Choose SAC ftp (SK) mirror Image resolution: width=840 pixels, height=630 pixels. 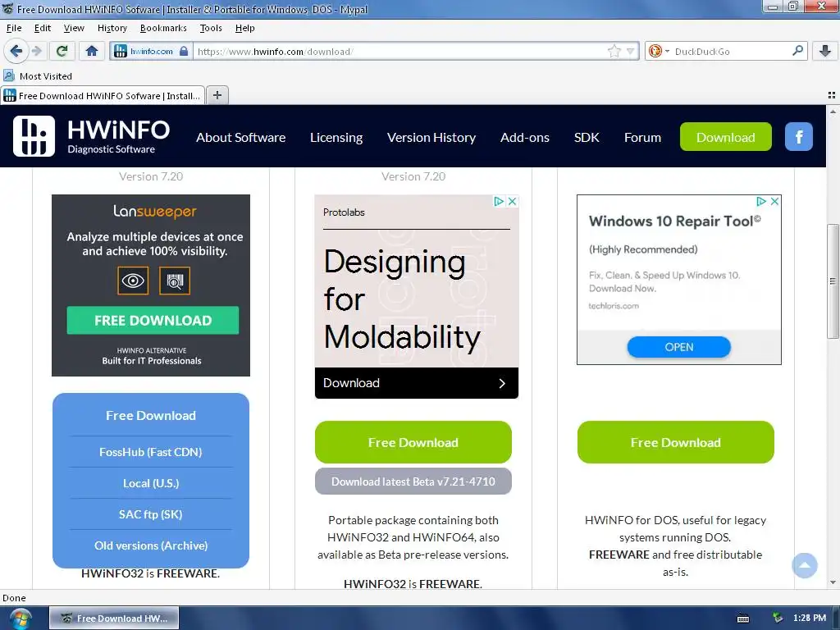[151, 514]
